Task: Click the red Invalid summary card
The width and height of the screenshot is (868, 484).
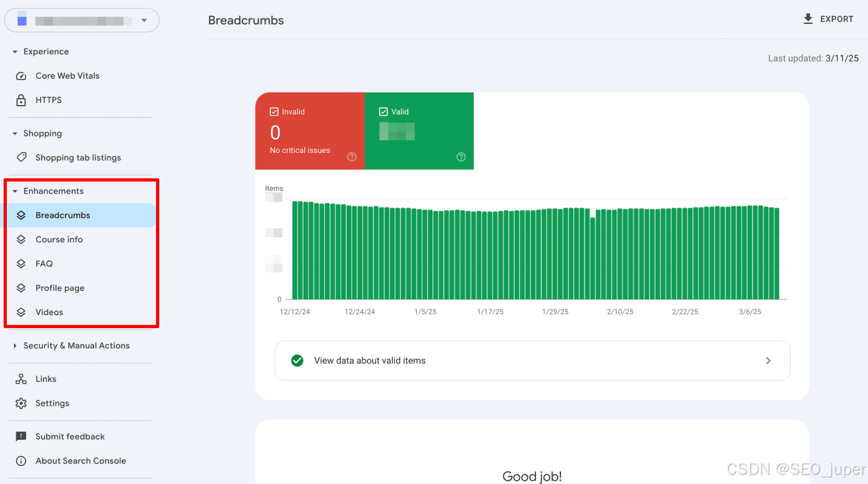Action: click(310, 131)
